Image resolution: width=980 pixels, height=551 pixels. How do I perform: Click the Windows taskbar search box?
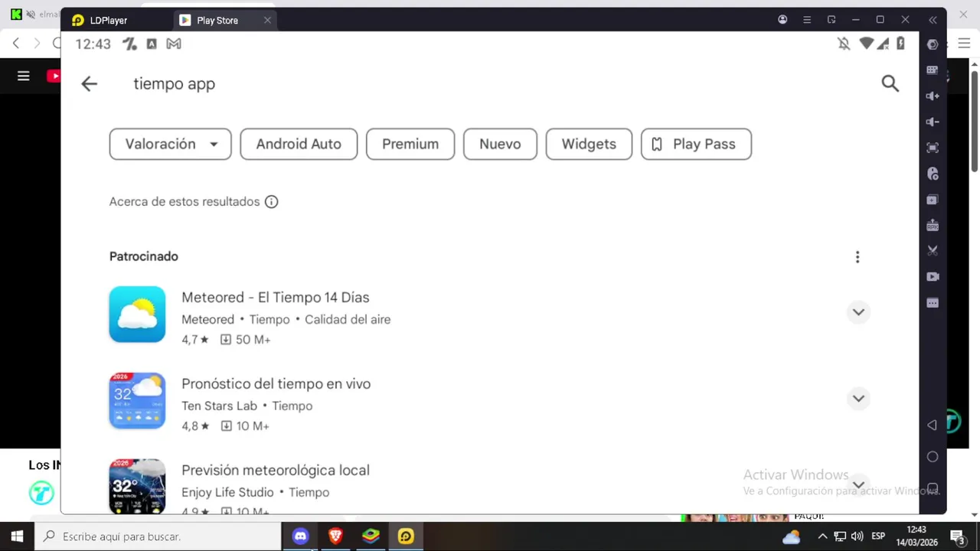pos(158,536)
